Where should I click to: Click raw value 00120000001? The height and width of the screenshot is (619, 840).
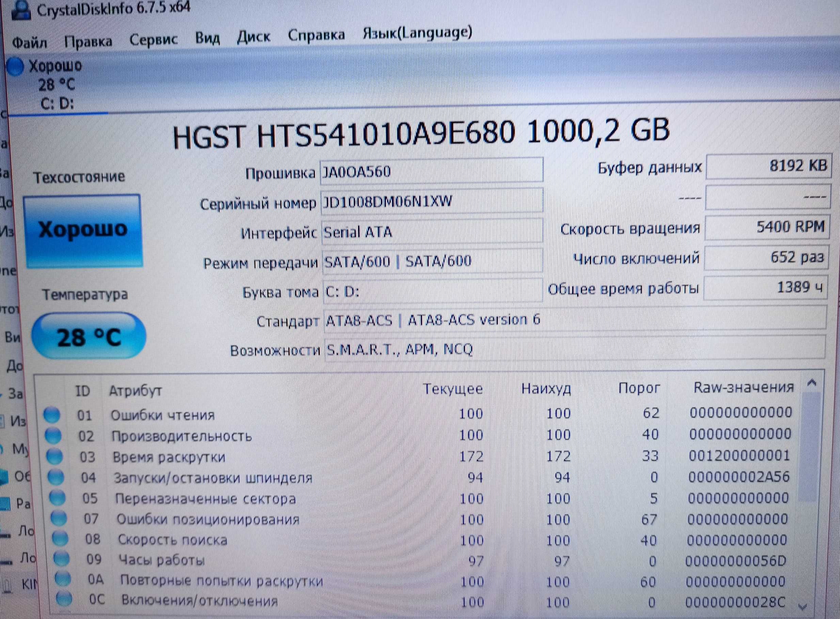(x=739, y=456)
